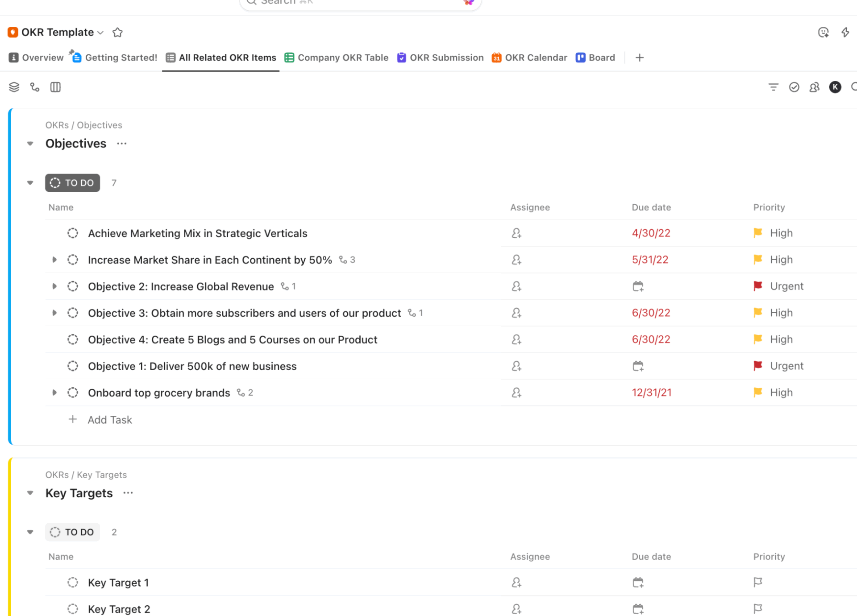Open the Objectives list ellipsis menu
This screenshot has width=857, height=616.
(x=122, y=144)
